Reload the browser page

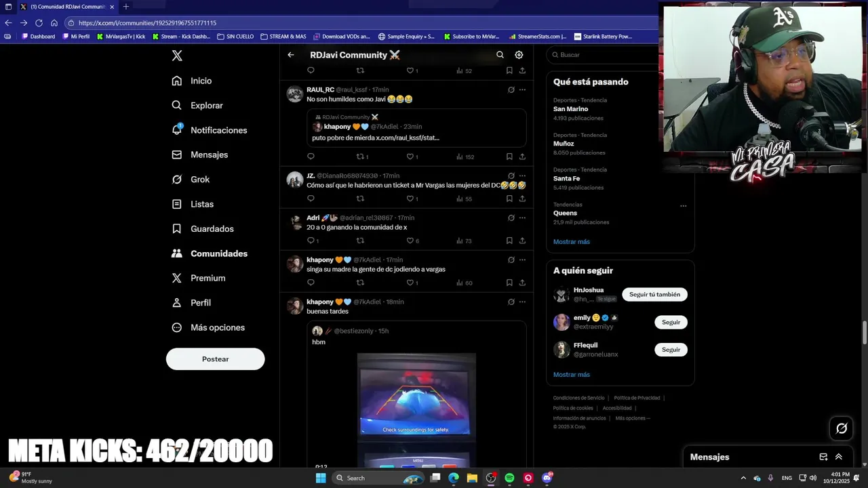(x=39, y=22)
